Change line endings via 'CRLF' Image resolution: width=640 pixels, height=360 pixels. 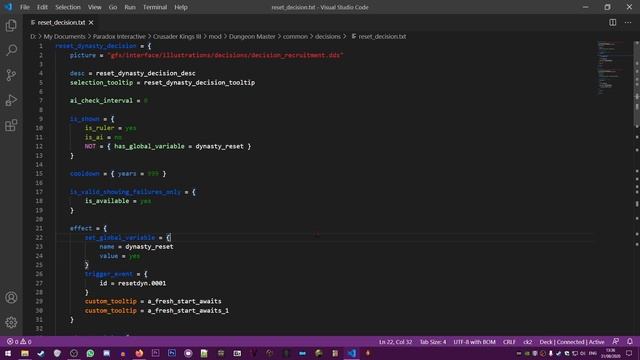(509, 342)
